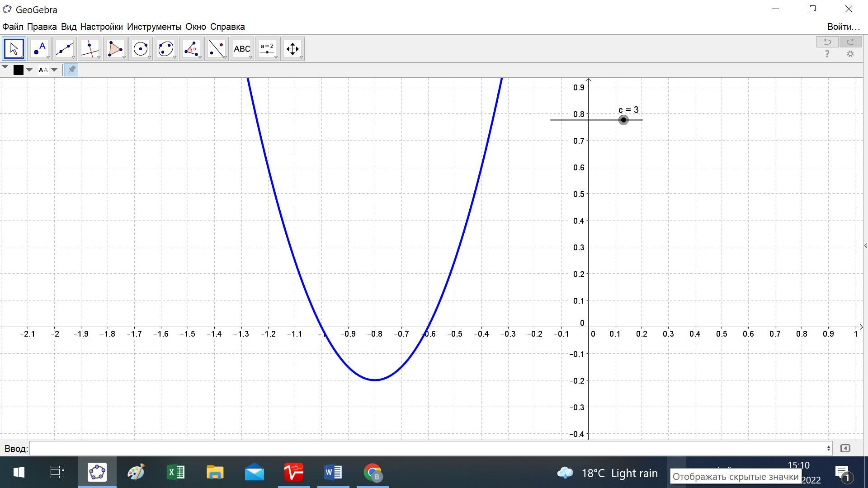Click the c = 3 slider label

point(628,110)
